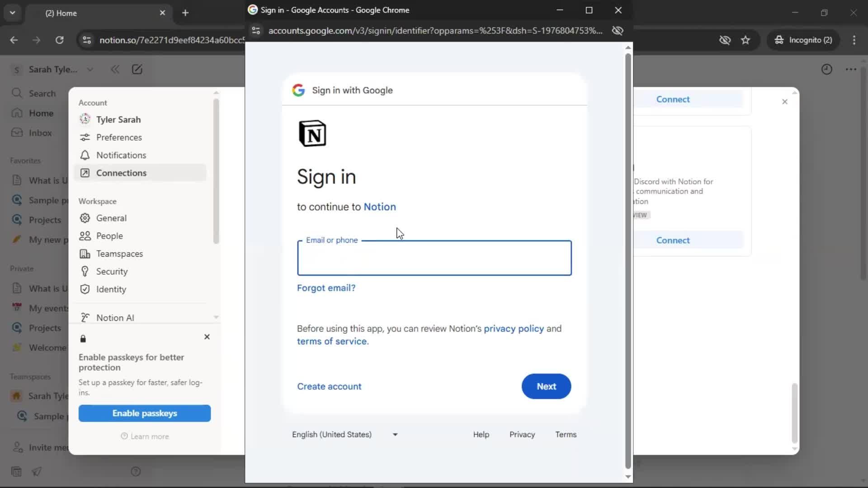
Task: Open page history clock icon
Action: (x=826, y=69)
